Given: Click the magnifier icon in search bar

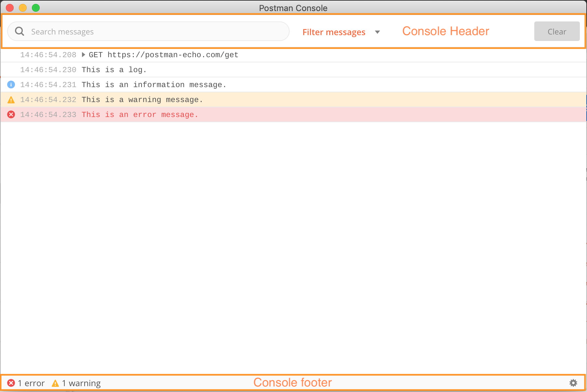Looking at the screenshot, I should click(20, 32).
